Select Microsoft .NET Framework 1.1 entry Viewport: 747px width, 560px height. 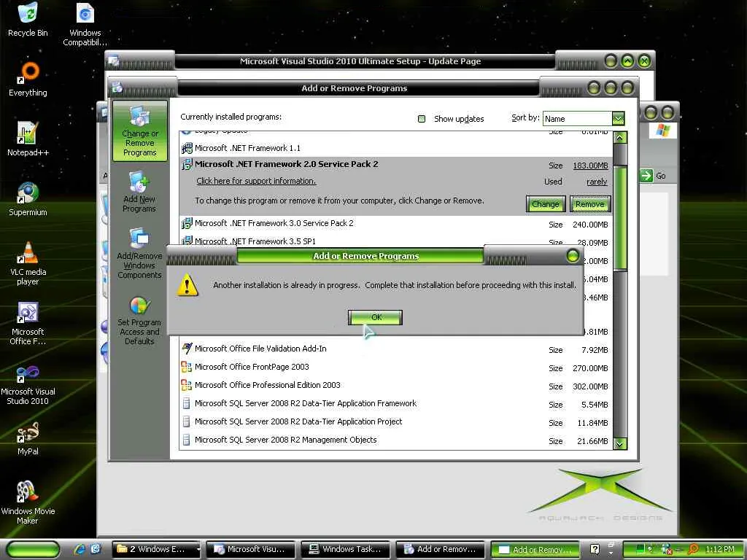(395, 148)
